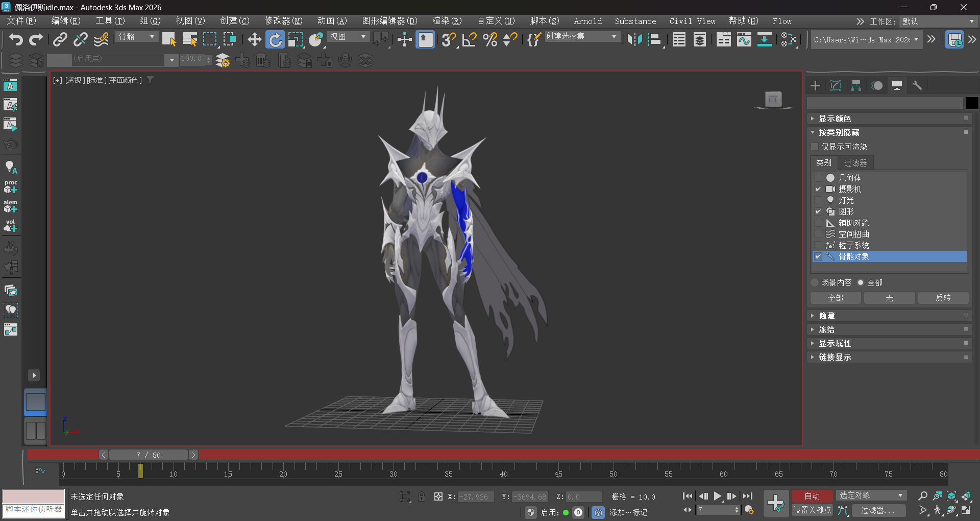Uncheck the 骨骼对象 category checkbox
This screenshot has width=980, height=521.
pos(818,256)
